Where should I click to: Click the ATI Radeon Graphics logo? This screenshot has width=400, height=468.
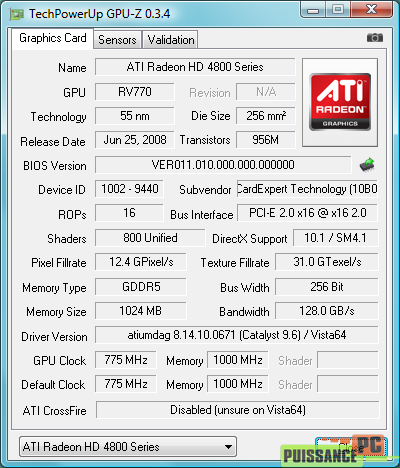click(340, 102)
